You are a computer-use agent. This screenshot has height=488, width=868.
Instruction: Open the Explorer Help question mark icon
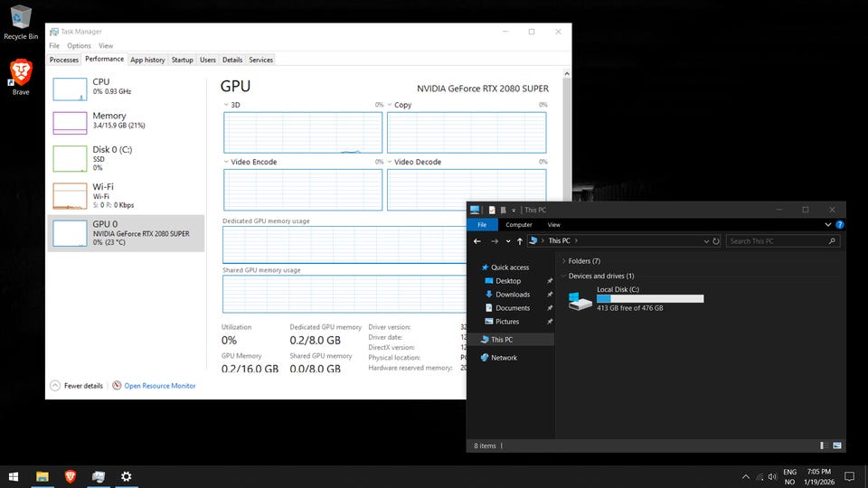tap(840, 225)
